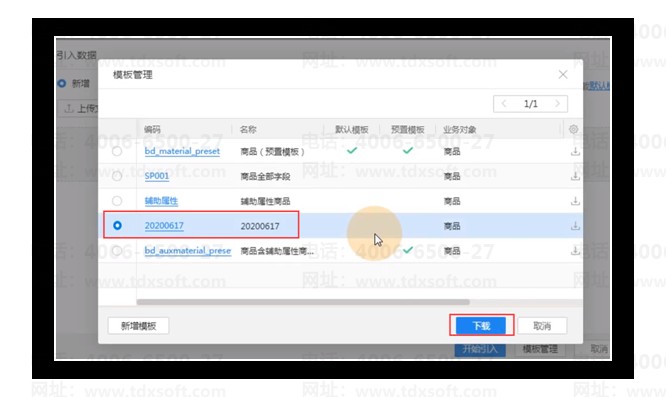Click 业务对象 column header
666x397 pixels.
[x=460, y=130]
